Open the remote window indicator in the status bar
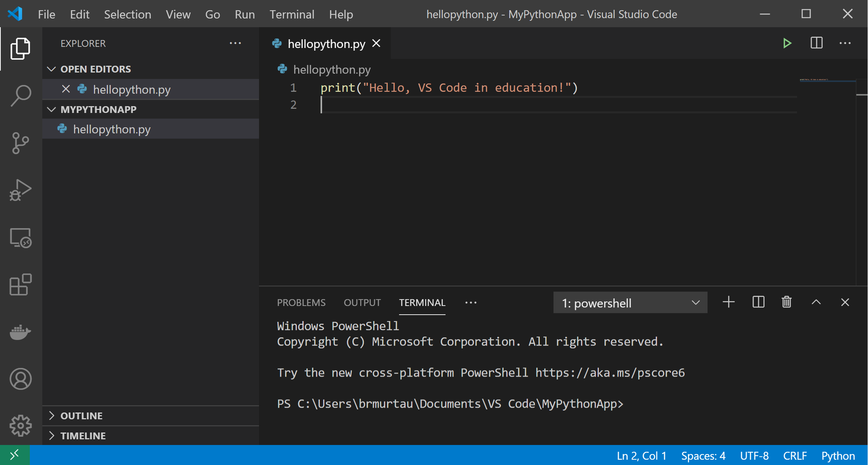Viewport: 868px width, 465px height. coord(15,455)
